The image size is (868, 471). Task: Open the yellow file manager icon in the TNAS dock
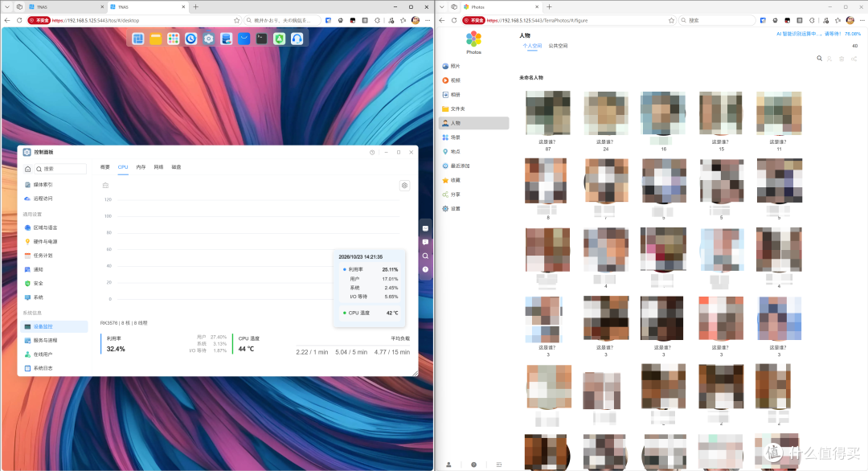click(156, 39)
